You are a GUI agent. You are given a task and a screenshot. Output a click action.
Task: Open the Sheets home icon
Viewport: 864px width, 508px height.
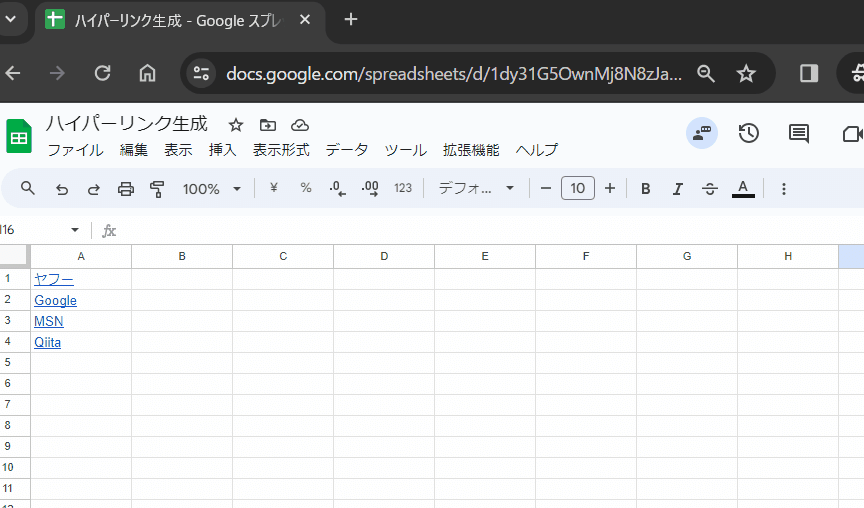coord(19,136)
